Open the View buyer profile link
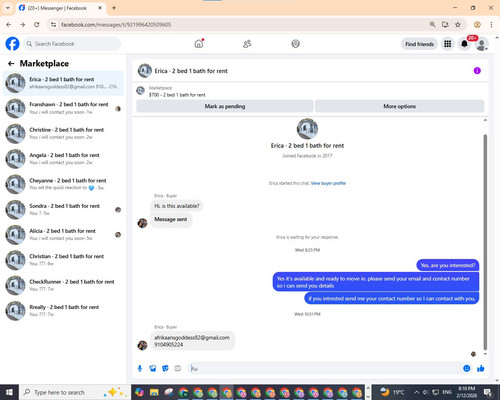 click(328, 183)
